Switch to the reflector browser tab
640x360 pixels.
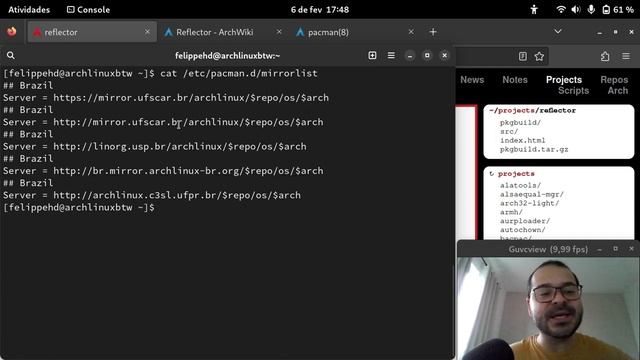tap(92, 32)
